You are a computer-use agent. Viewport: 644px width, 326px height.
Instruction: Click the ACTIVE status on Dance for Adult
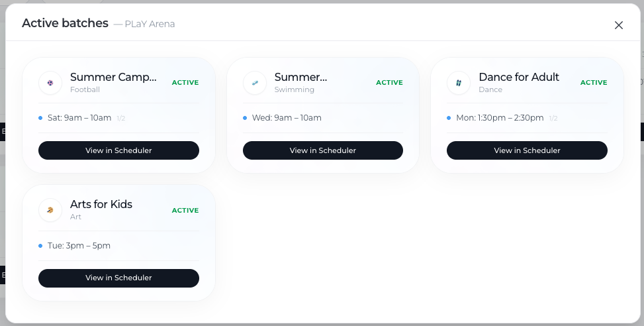point(594,83)
